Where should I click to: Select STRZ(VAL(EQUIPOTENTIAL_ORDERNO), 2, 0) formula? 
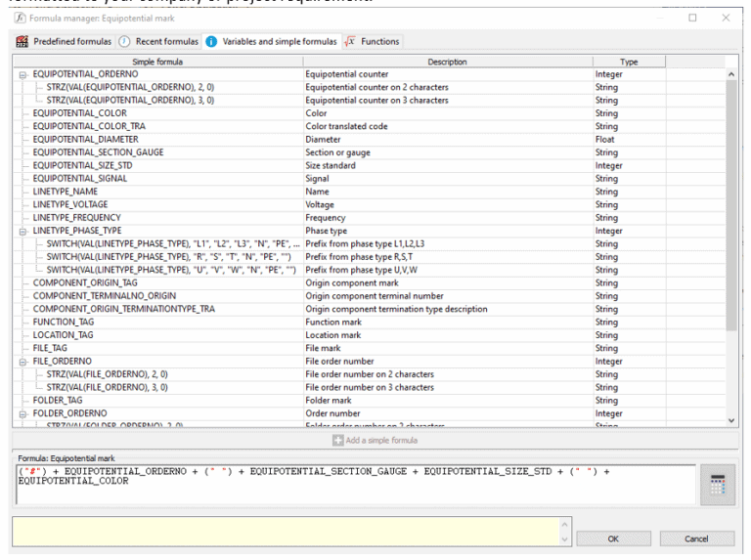[130, 87]
